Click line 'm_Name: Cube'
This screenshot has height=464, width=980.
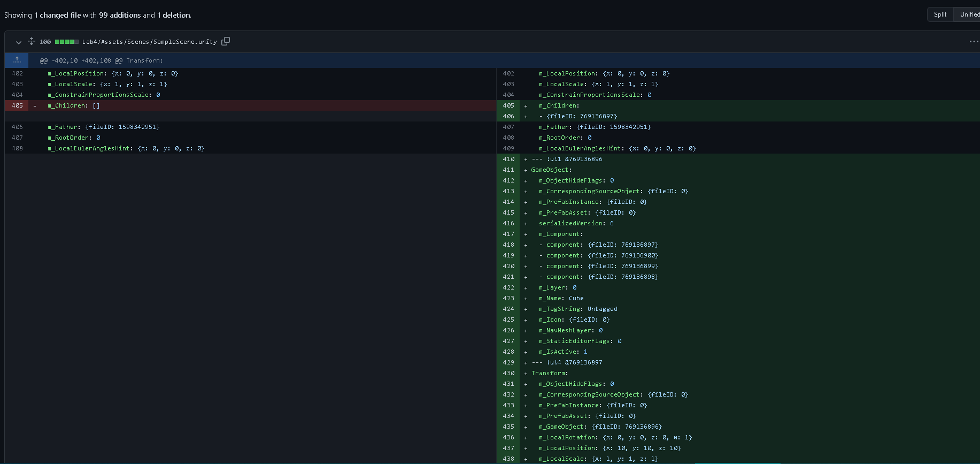point(561,298)
